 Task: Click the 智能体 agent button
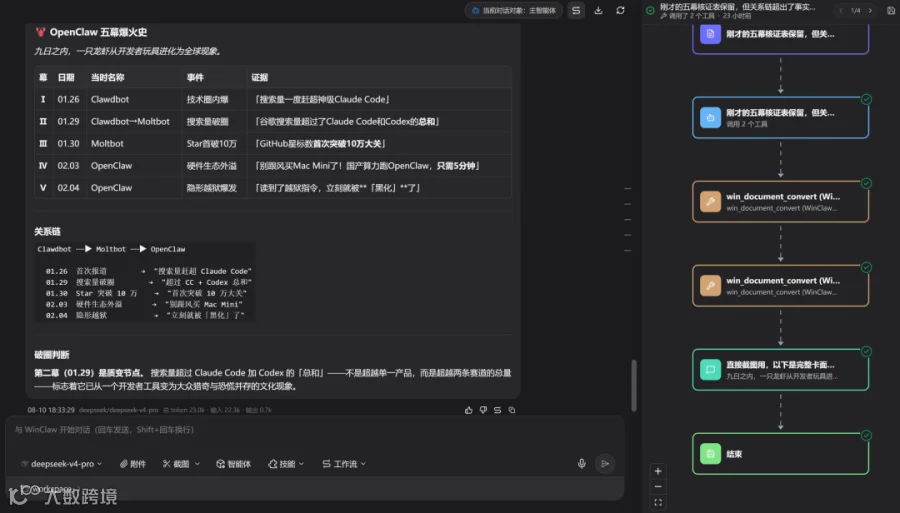click(x=234, y=464)
